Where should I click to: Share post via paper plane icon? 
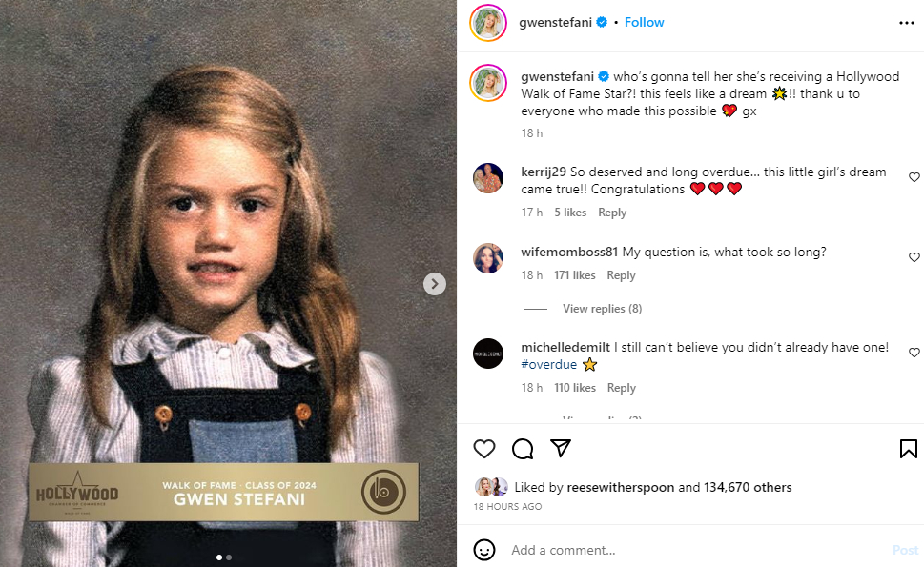point(561,449)
